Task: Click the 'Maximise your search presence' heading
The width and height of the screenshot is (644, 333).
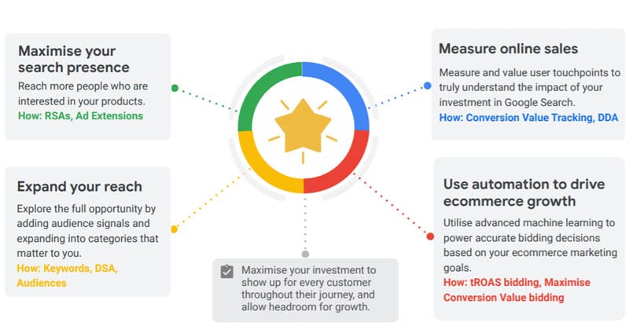Action: pos(74,59)
